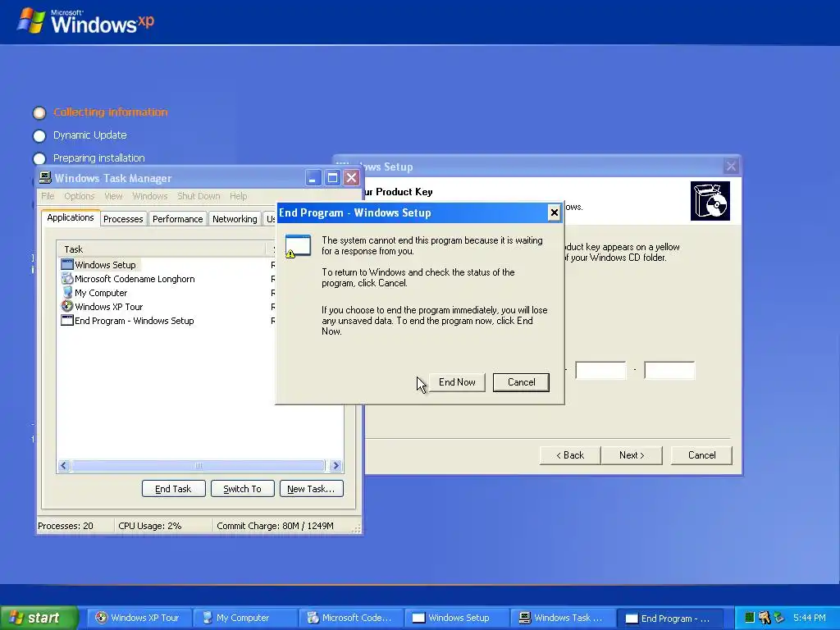Click the fourth product key field in Setup
The width and height of the screenshot is (840, 630).
(600, 370)
